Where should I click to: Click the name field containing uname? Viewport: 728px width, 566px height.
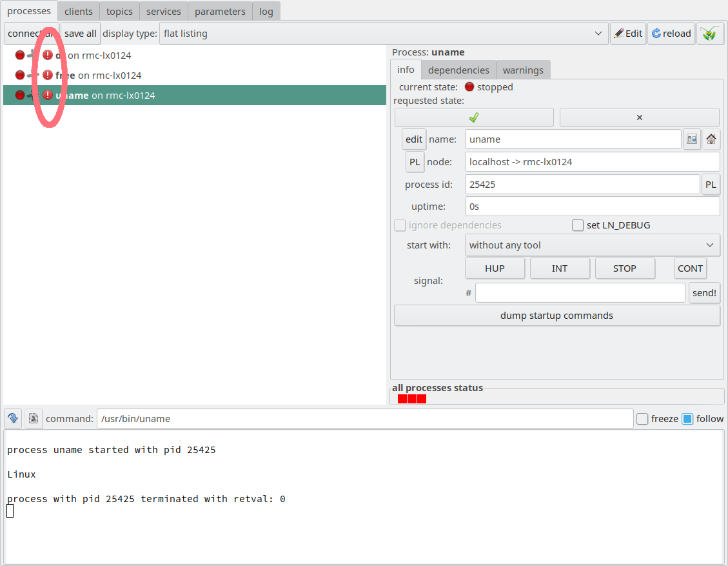coord(573,139)
